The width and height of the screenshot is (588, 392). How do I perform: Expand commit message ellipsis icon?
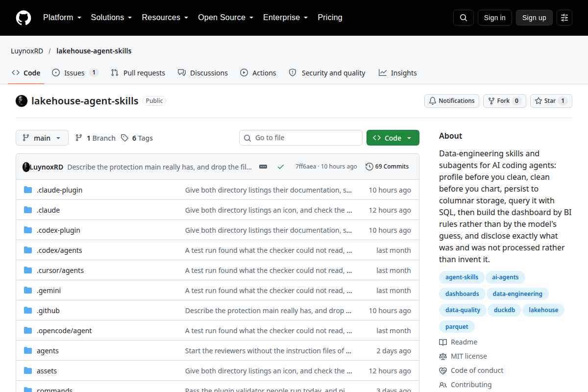[263, 167]
